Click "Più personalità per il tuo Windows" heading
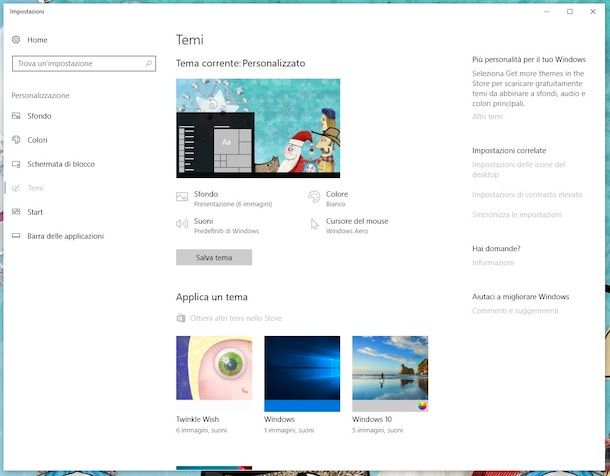Screen dimensions: 610x476 coord(529,60)
